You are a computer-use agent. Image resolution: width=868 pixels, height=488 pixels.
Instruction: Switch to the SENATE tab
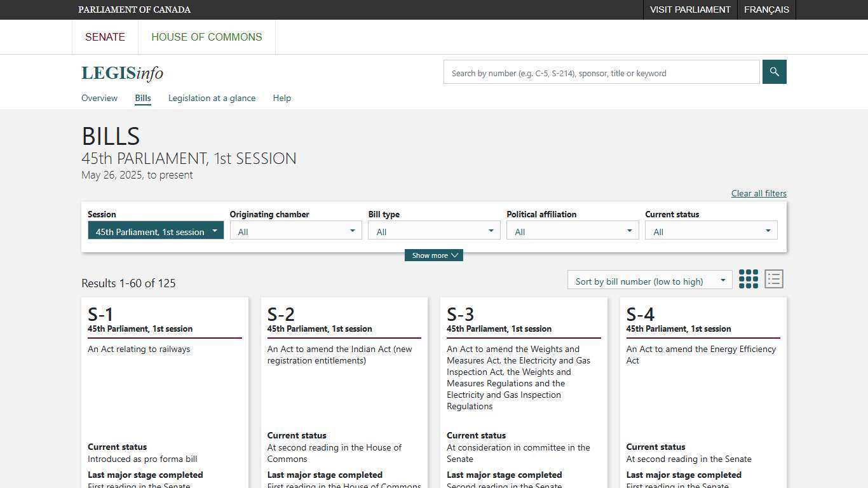(x=105, y=37)
